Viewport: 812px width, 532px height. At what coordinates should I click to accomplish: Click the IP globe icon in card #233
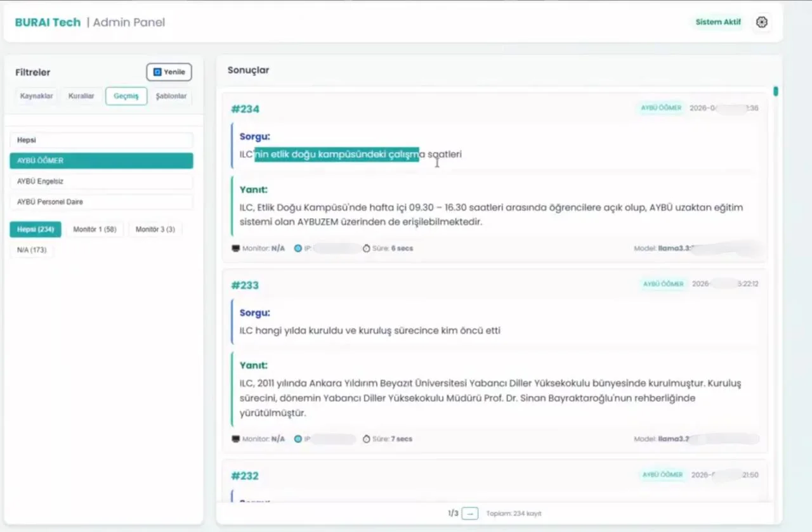pyautogui.click(x=298, y=439)
